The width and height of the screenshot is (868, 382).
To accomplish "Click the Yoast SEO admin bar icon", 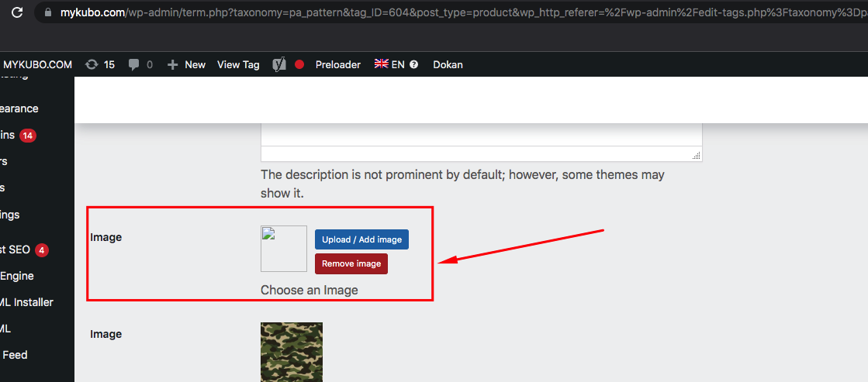I will (x=279, y=64).
